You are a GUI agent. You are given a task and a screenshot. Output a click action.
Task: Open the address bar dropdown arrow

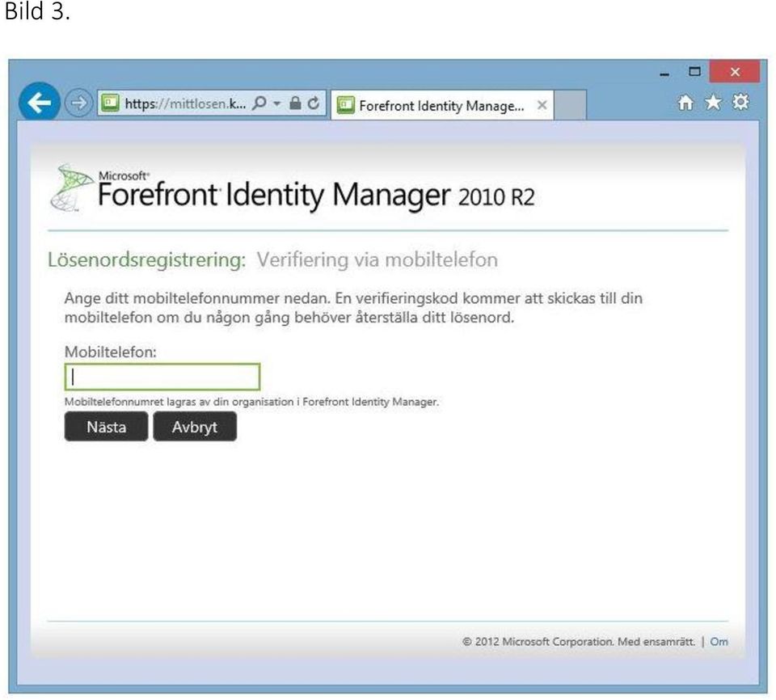(277, 103)
